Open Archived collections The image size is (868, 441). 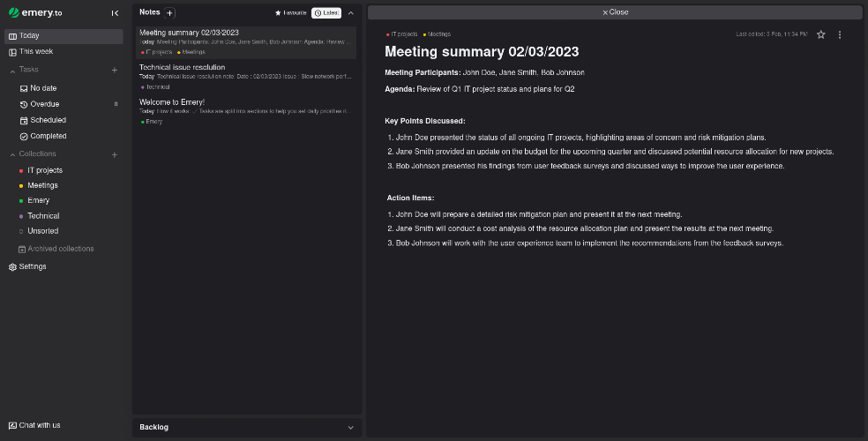coord(56,249)
